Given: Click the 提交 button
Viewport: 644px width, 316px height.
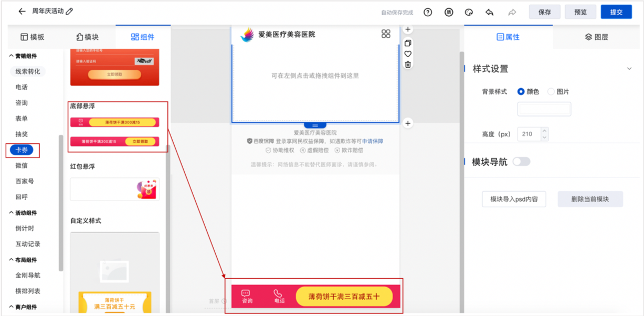Looking at the screenshot, I should point(616,12).
